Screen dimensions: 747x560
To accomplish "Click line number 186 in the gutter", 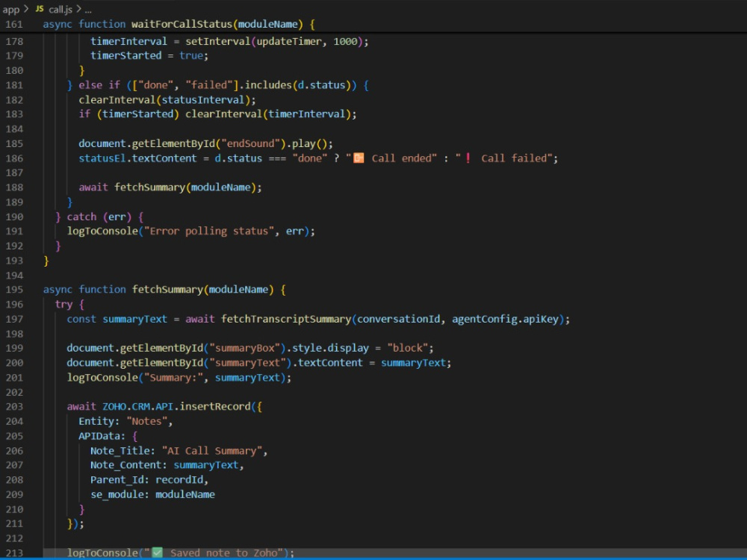I will pos(14,158).
